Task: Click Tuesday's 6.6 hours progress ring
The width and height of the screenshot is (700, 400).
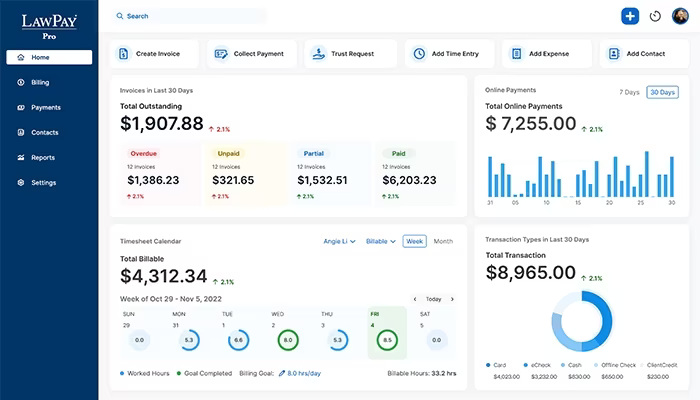Action: pos(238,340)
